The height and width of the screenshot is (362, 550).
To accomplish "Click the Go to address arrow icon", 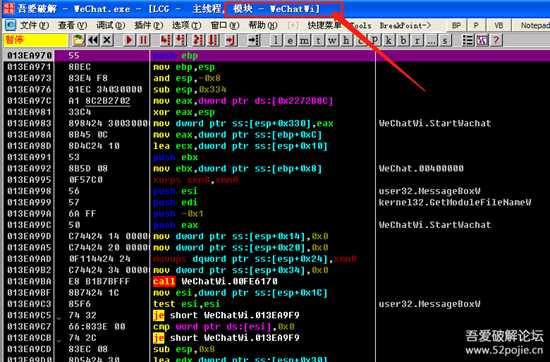I will tap(254, 40).
